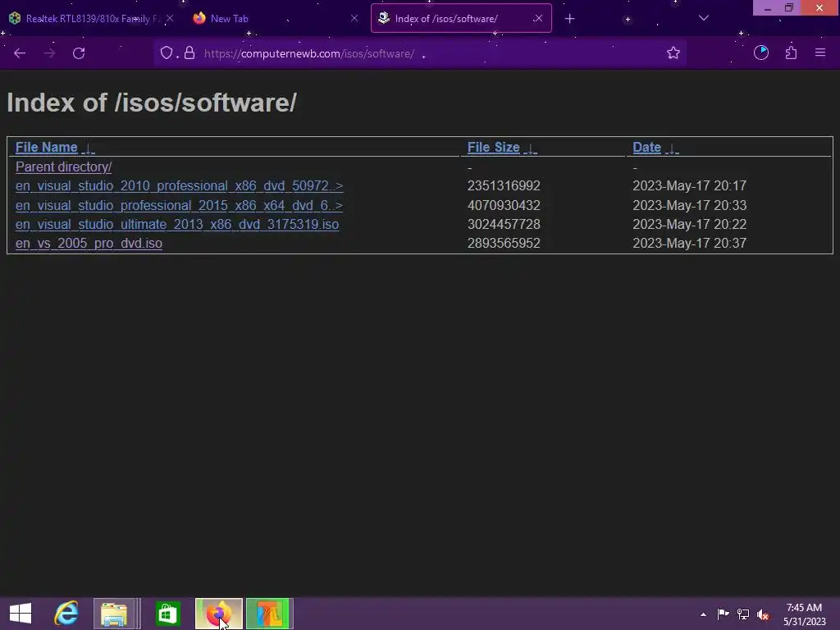840x630 pixels.
Task: Open File Explorer from taskbar
Action: 115,614
